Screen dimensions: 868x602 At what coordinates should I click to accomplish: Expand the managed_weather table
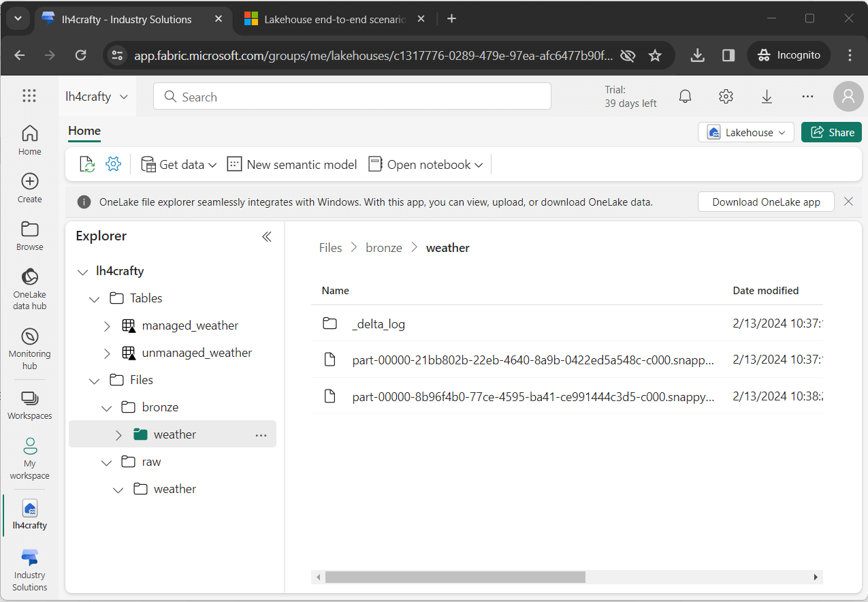point(107,326)
